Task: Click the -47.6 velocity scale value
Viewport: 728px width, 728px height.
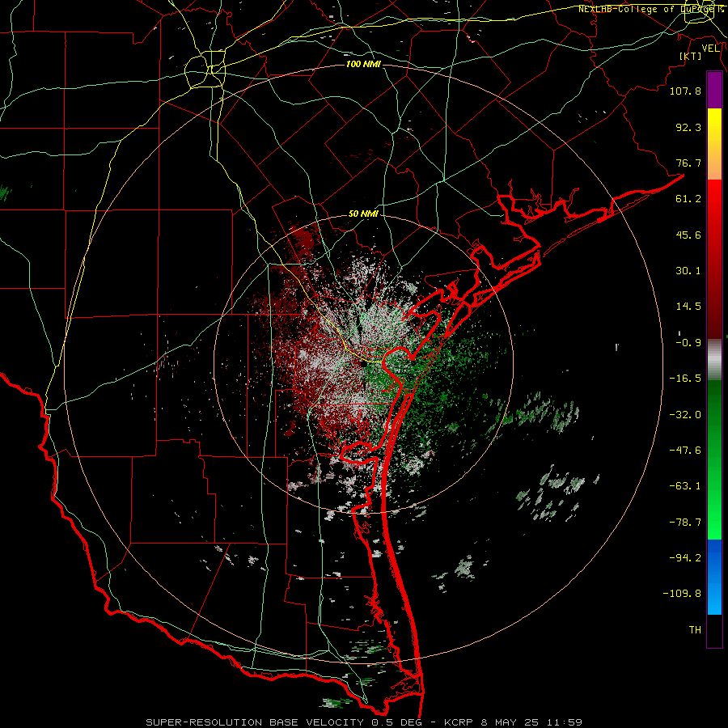Action: (x=685, y=451)
